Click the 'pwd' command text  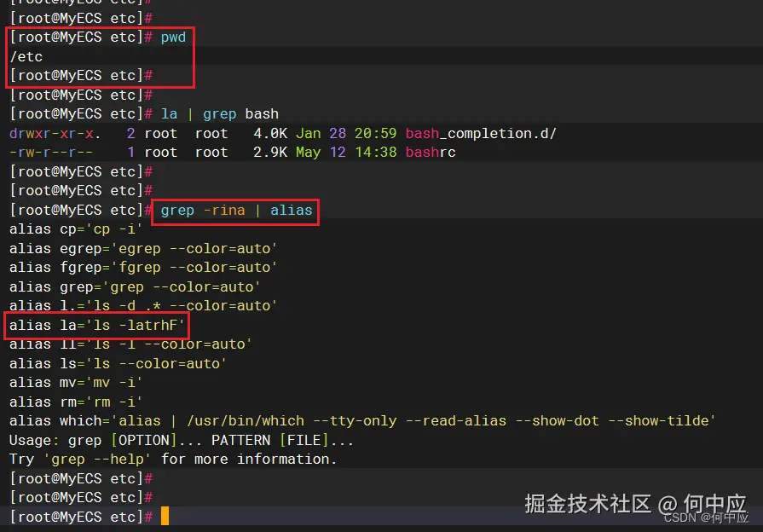click(x=173, y=38)
